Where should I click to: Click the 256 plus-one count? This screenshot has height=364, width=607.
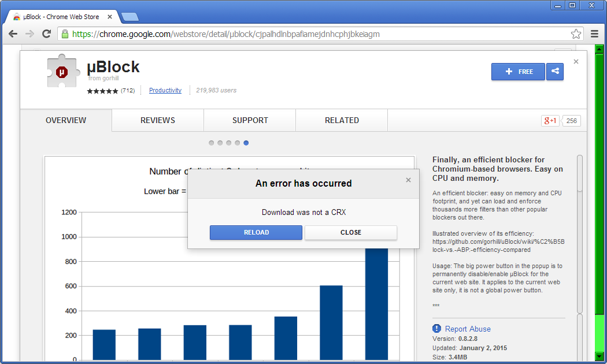pos(571,121)
